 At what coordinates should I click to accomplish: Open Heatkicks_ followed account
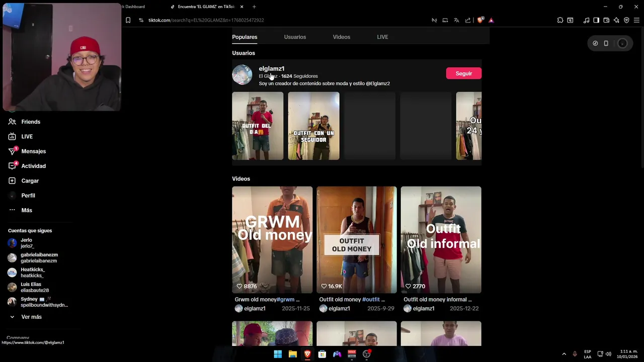click(26, 273)
